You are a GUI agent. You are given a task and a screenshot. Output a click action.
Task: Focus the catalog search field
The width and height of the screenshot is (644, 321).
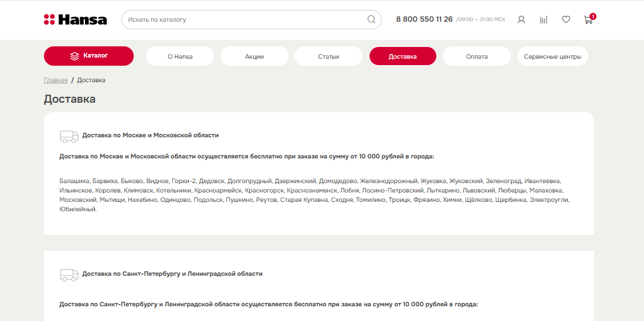pos(252,19)
